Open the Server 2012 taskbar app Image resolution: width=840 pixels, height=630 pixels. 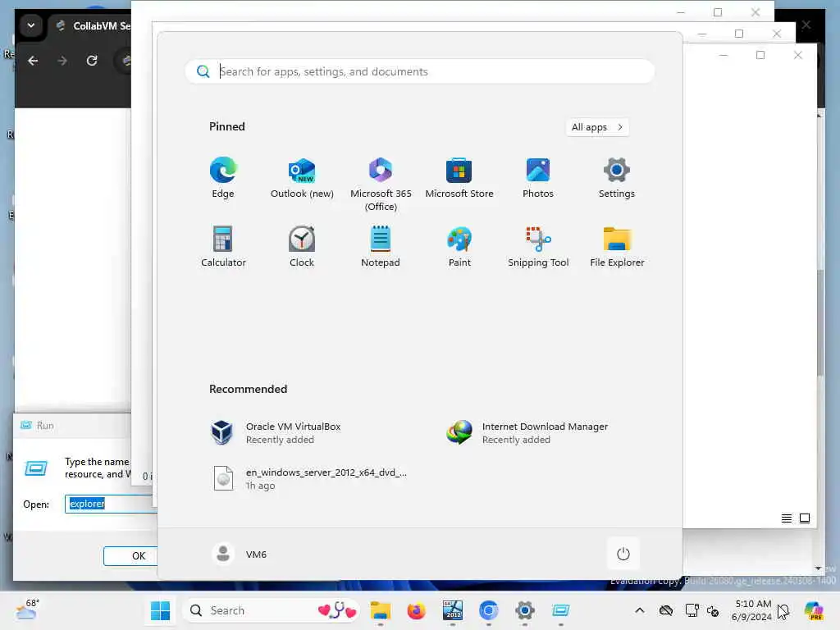(453, 610)
